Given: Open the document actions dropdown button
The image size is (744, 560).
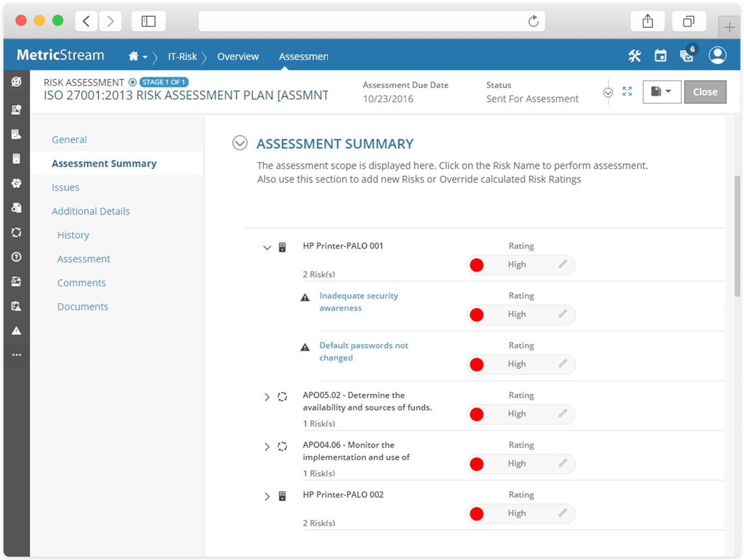Looking at the screenshot, I should pyautogui.click(x=662, y=92).
